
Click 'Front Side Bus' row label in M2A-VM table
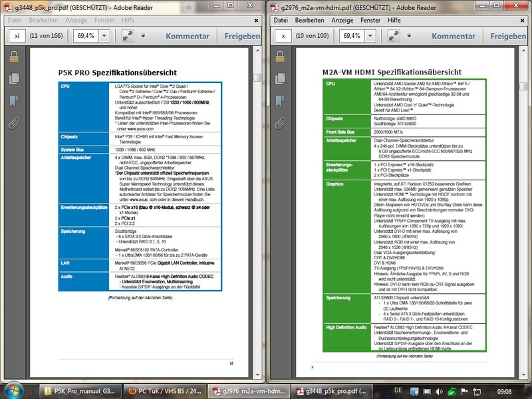(x=340, y=132)
